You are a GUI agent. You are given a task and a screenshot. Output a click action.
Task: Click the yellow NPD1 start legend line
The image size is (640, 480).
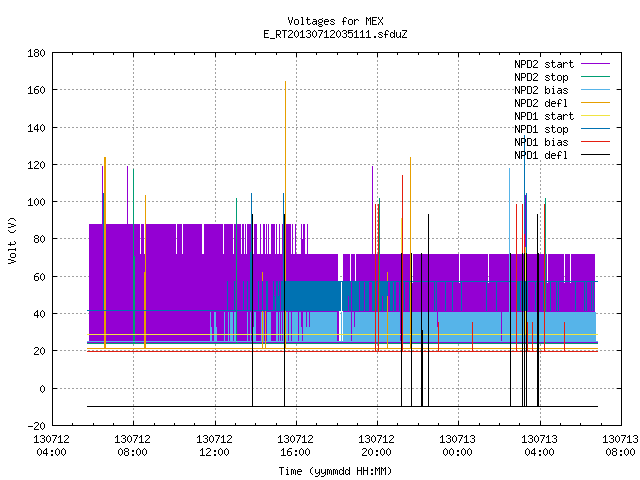pyautogui.click(x=596, y=116)
